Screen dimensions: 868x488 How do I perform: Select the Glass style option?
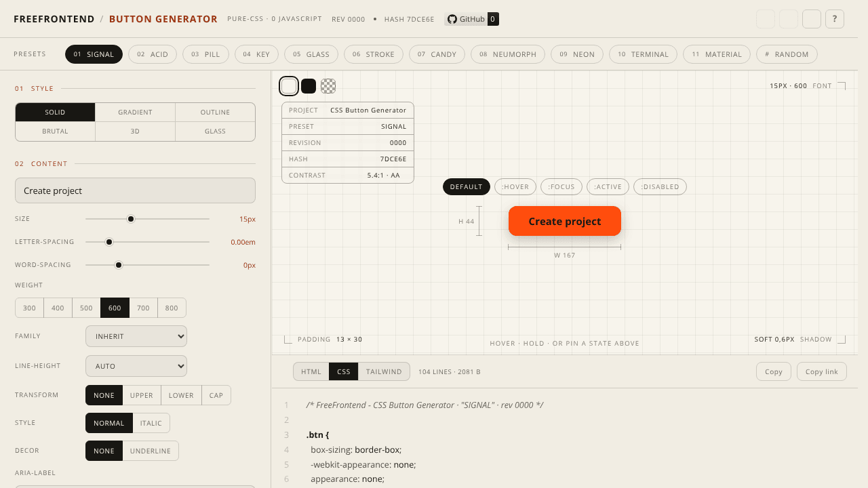(215, 131)
